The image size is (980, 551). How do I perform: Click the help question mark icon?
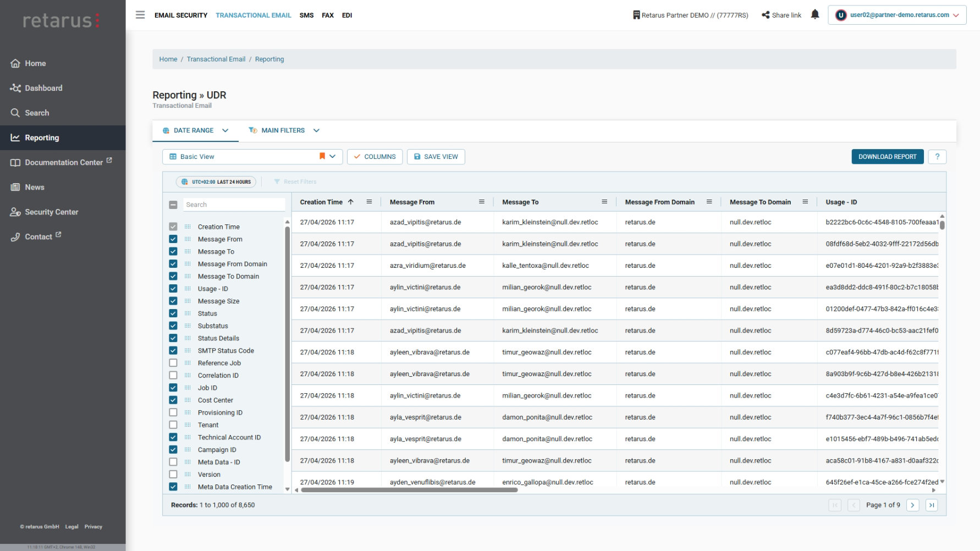click(x=937, y=157)
